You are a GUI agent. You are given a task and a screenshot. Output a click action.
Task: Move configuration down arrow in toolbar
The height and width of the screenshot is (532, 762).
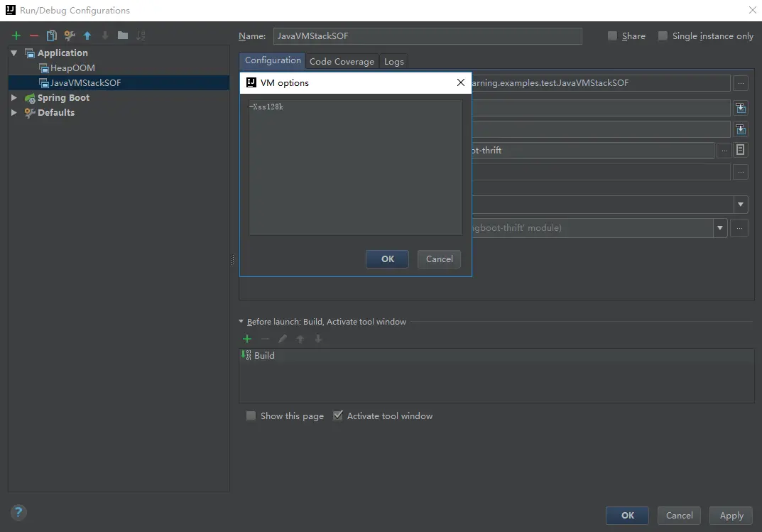tap(105, 36)
